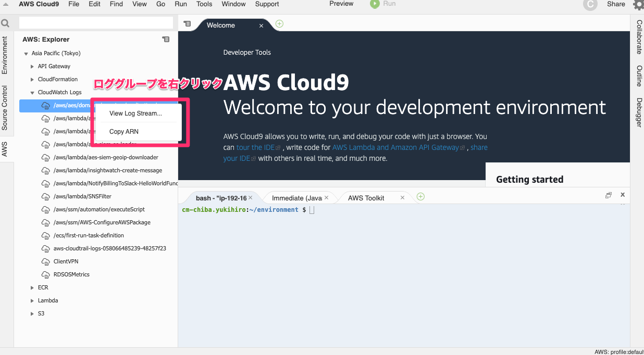Click the circular C avatar icon top-right
This screenshot has width=644, height=355.
pos(590,5)
